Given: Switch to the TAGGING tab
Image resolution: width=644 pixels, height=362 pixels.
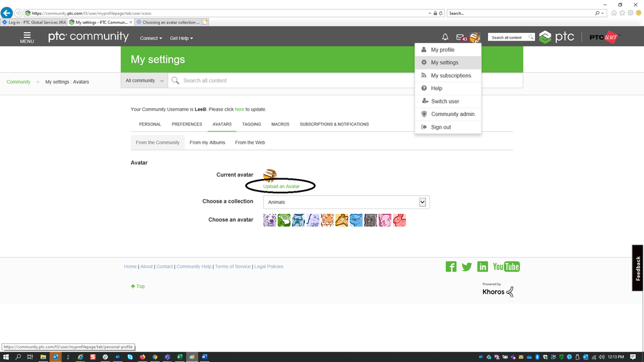Looking at the screenshot, I should coord(251,124).
